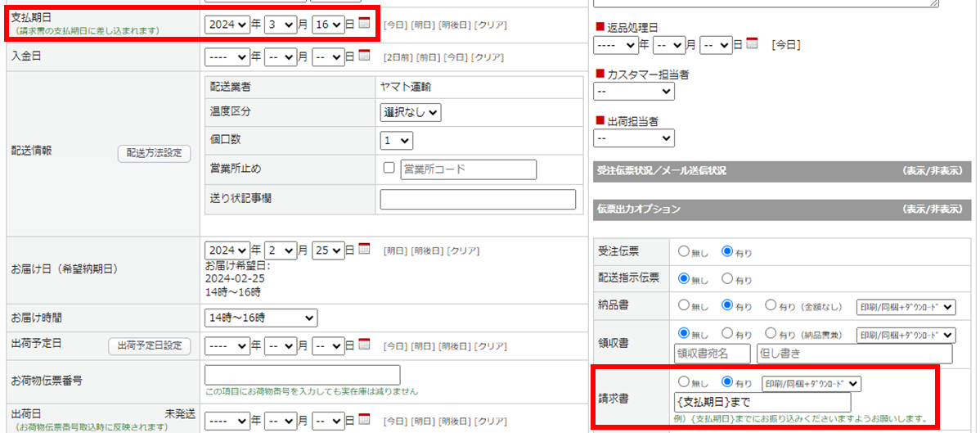Open お届け日 month dropdown showing 2
Screen dimensions: 980x433
click(x=280, y=250)
